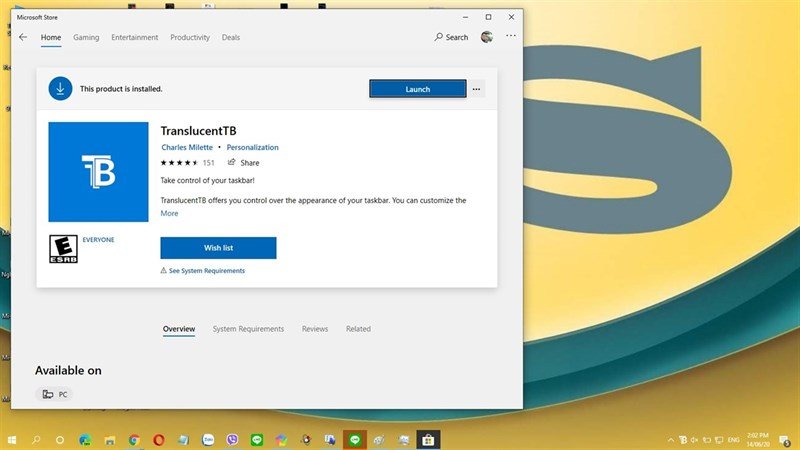
Task: Click the ESRB Everyone rating badge
Action: click(63, 249)
